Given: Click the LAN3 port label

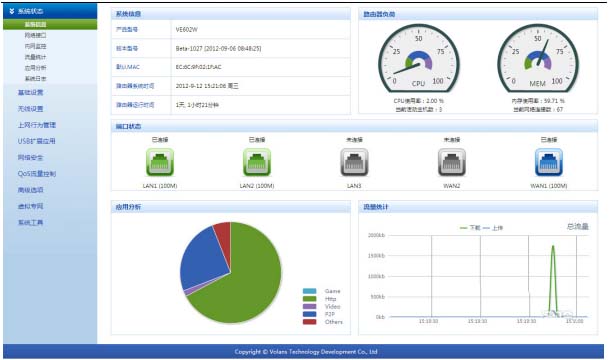Looking at the screenshot, I should click(x=354, y=186).
